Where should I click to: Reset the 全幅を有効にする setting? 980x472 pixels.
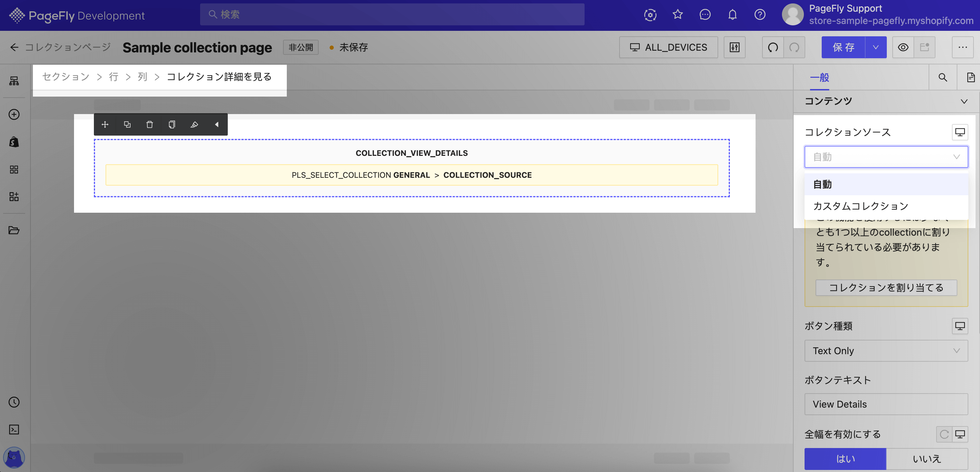click(x=944, y=434)
